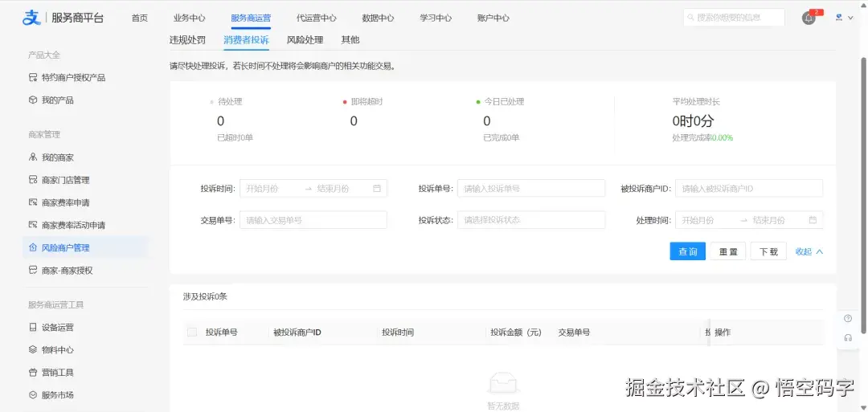Image resolution: width=868 pixels, height=412 pixels.
Task: Click the 投诉时间 column header
Action: [398, 332]
